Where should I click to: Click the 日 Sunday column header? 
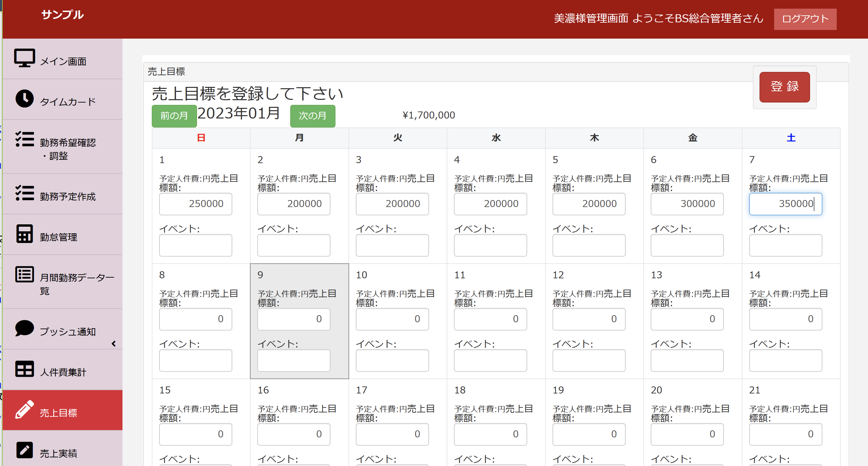pos(201,138)
